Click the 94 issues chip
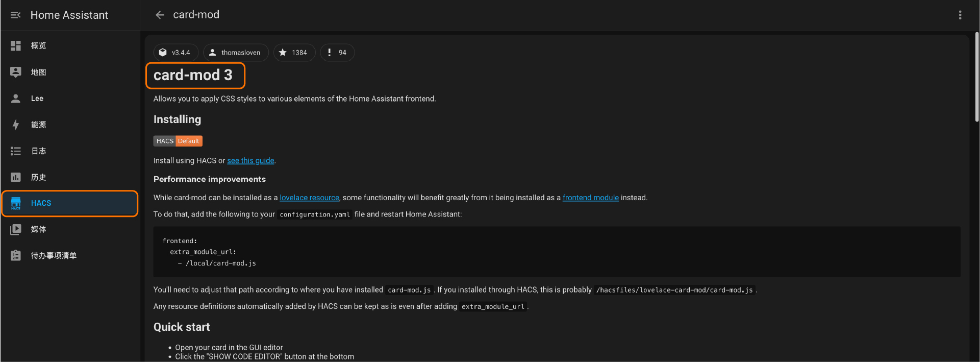The width and height of the screenshot is (980, 362). pyautogui.click(x=337, y=53)
